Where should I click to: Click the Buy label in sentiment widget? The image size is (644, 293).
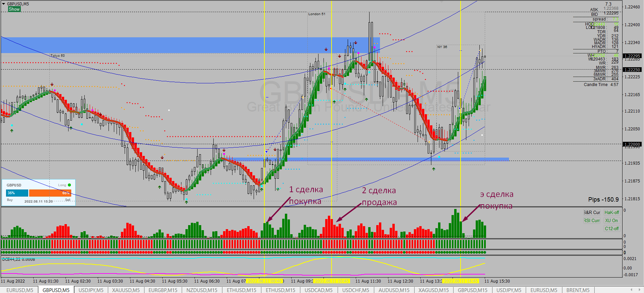coord(10,200)
